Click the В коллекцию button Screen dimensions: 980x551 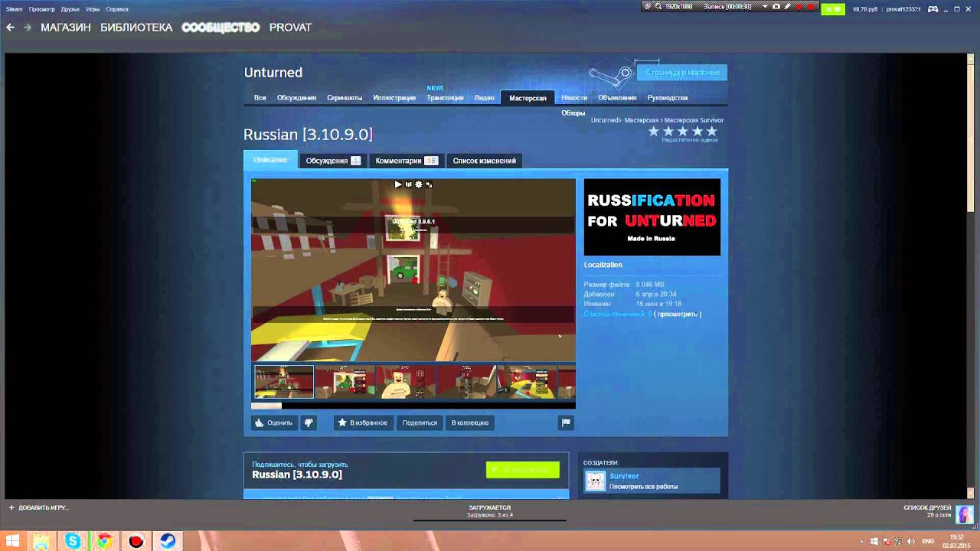[470, 422]
